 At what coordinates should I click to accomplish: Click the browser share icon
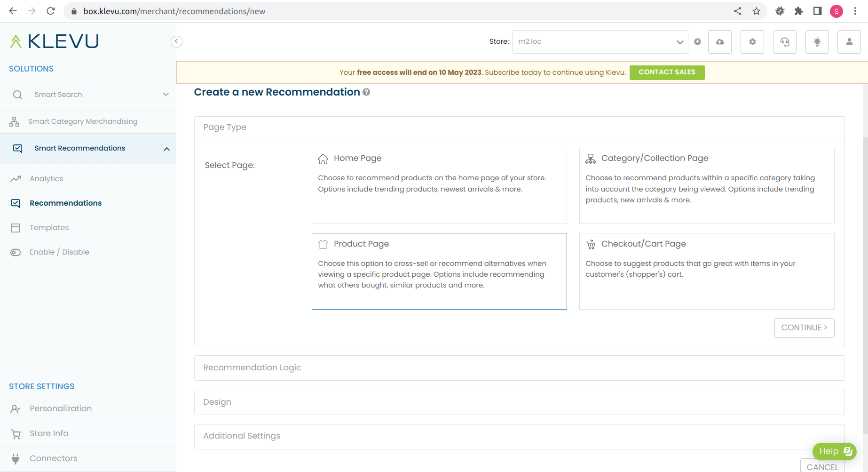coord(738,11)
